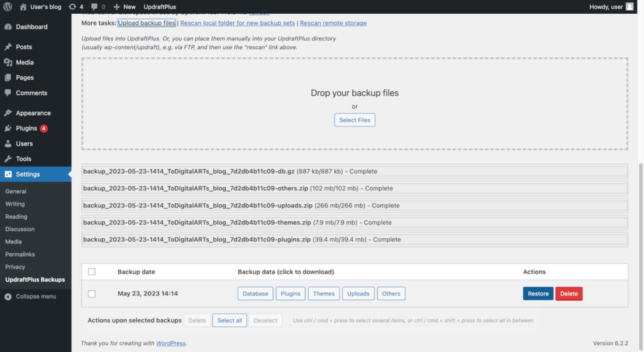Click the Rescan remote storage link
This screenshot has height=352, width=644.
pos(333,23)
